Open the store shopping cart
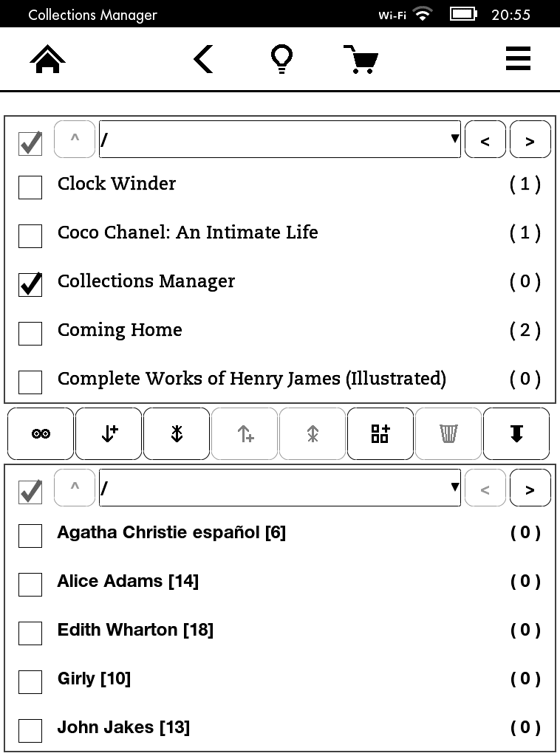560x756 pixels. (361, 59)
